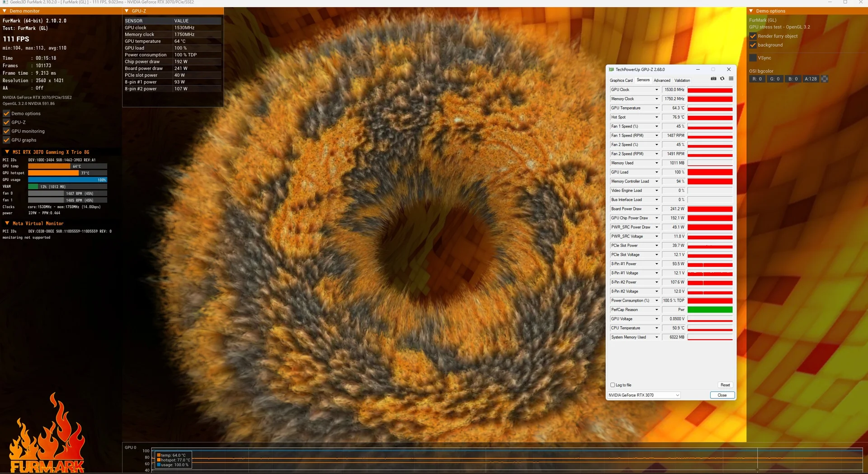Click the Memory Controller Load value 94 %
This screenshot has height=474, width=868.
click(x=674, y=181)
